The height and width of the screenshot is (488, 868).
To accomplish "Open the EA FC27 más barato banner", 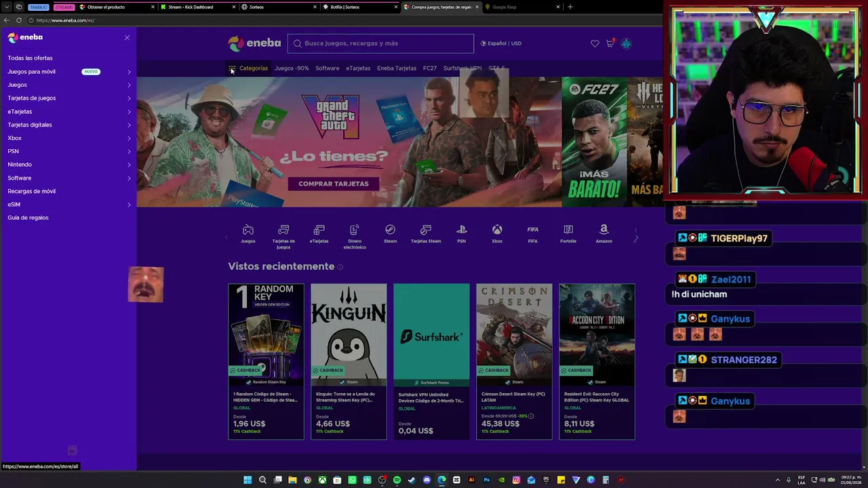I will [594, 142].
